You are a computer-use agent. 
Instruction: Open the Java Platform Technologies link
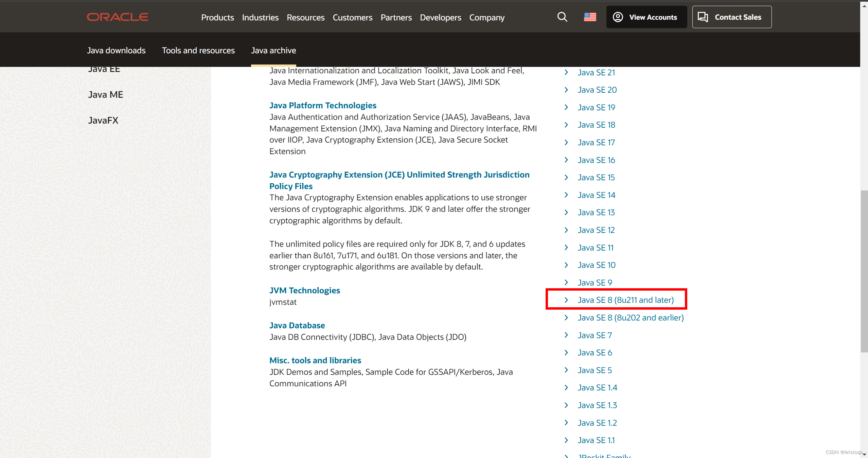pos(323,105)
